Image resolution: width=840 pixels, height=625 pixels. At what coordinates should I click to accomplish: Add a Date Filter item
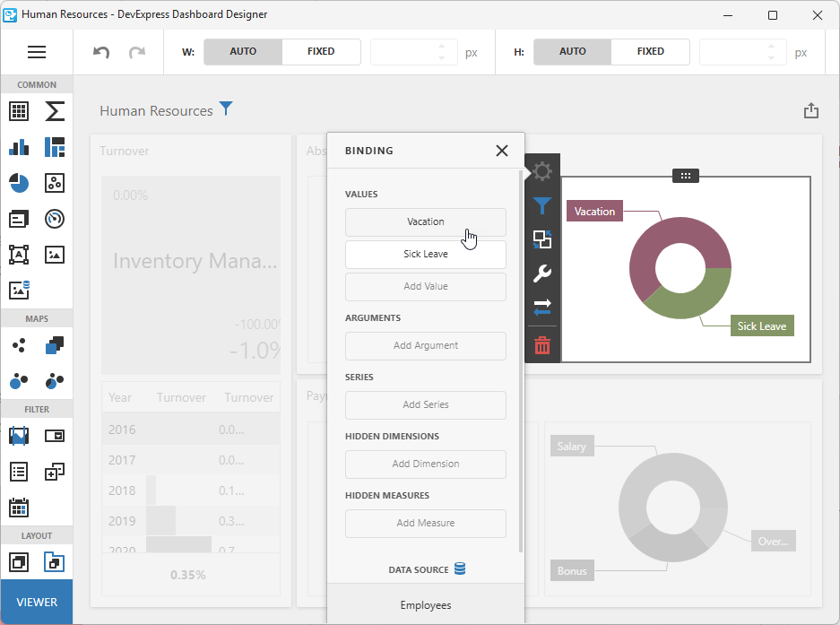click(x=19, y=507)
